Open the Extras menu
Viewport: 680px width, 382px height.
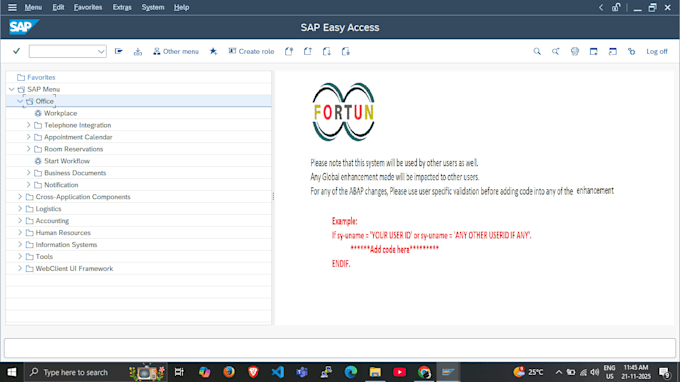[122, 7]
